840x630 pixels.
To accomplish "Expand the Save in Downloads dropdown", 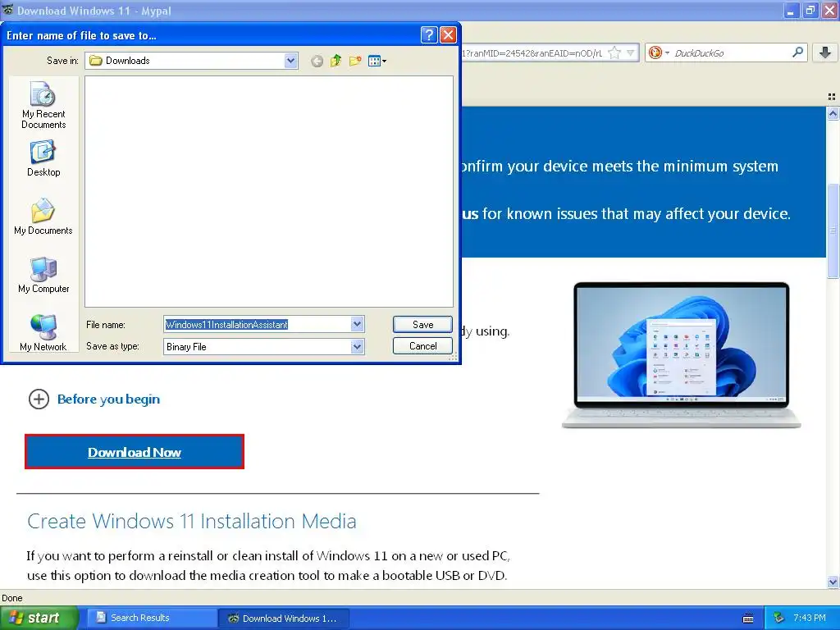I will [x=290, y=61].
